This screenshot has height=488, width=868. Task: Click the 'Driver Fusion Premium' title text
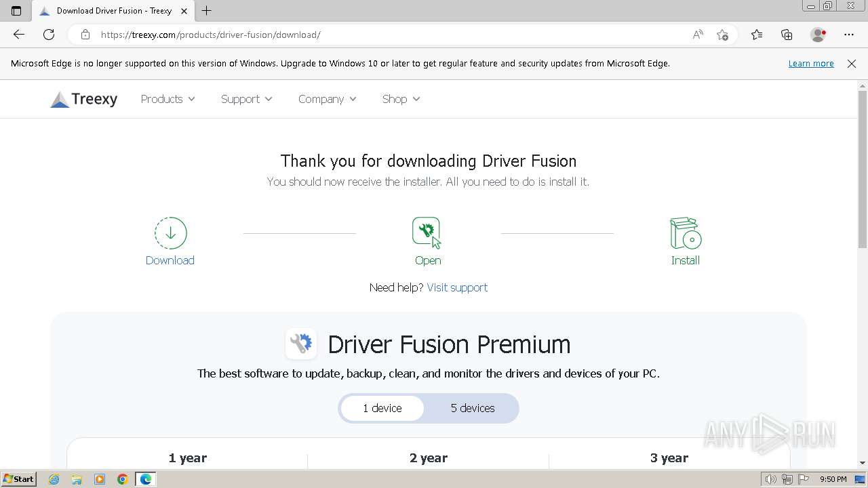tap(449, 344)
